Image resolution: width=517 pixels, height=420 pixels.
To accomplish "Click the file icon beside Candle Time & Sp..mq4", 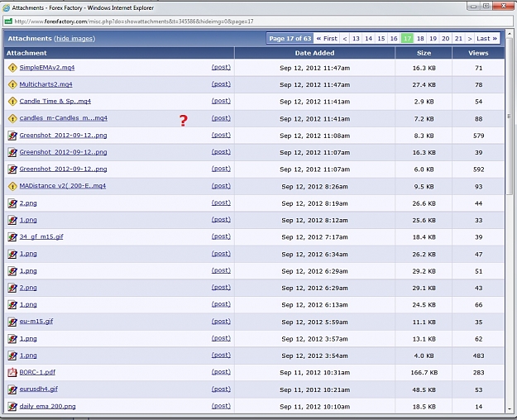I will (12, 101).
